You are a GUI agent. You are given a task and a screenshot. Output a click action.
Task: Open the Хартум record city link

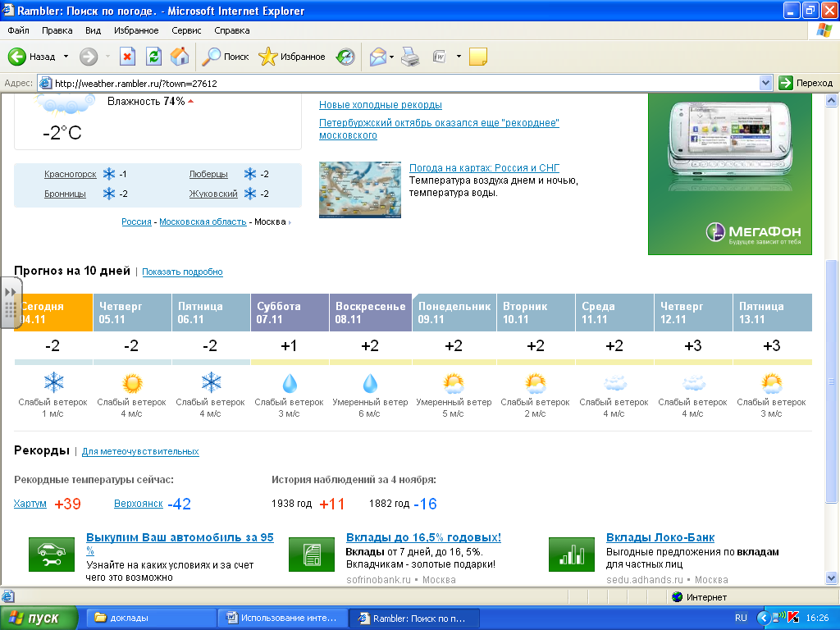[30, 504]
